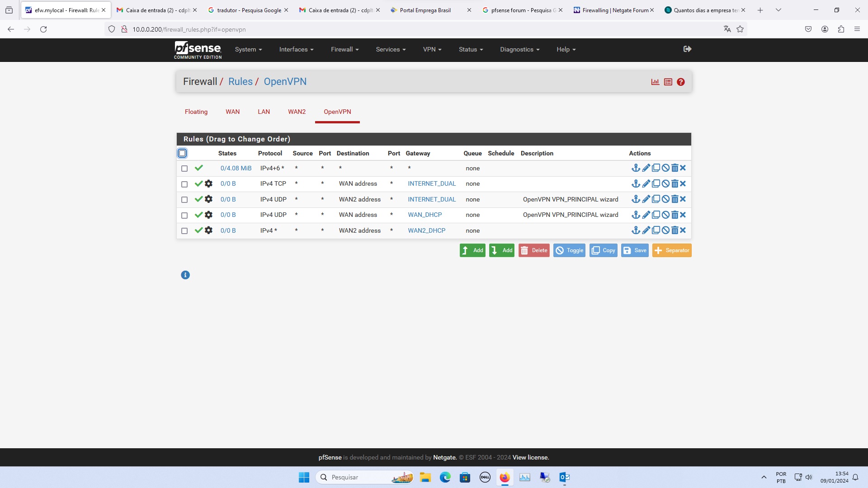Delete the WAN2_DHCP gateway rule with trash icon
This screenshot has width=868, height=488.
tap(675, 230)
